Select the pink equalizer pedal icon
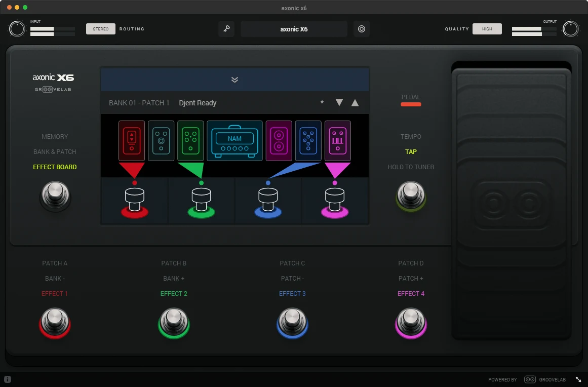 (x=337, y=141)
